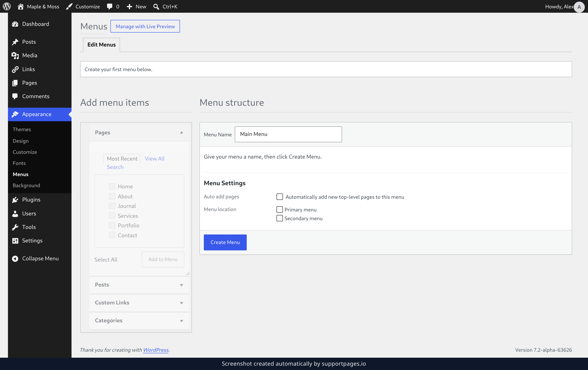Click the New plus icon
588x370 pixels.
(x=129, y=7)
